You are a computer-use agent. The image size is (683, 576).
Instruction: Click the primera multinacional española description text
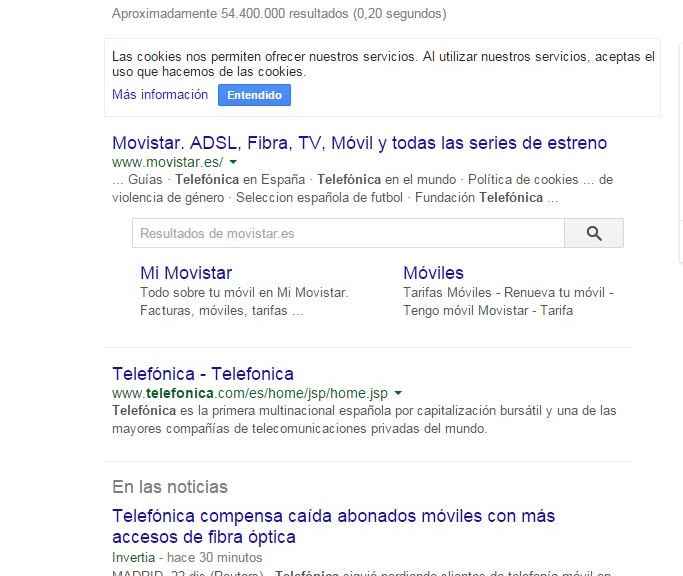click(x=364, y=420)
